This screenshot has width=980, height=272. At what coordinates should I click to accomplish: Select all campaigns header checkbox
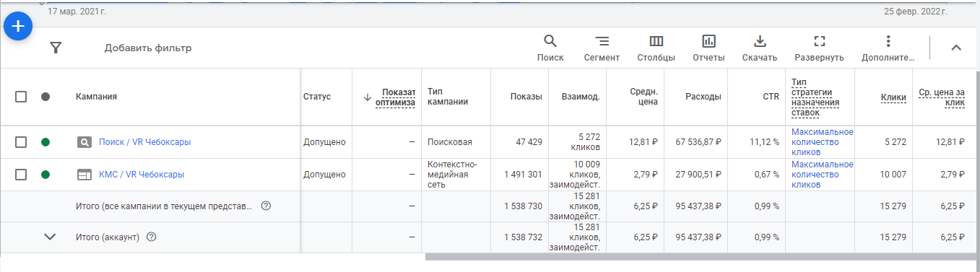tap(21, 97)
